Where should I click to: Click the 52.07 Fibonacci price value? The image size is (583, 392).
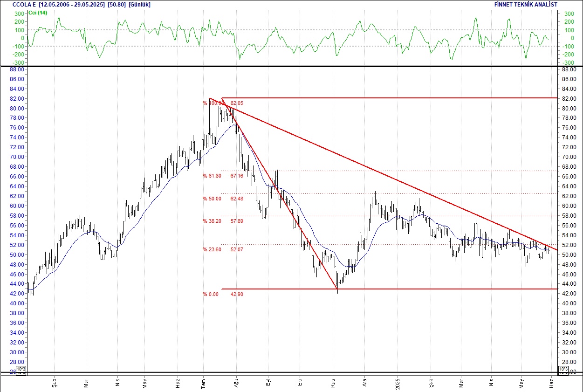pyautogui.click(x=237, y=249)
